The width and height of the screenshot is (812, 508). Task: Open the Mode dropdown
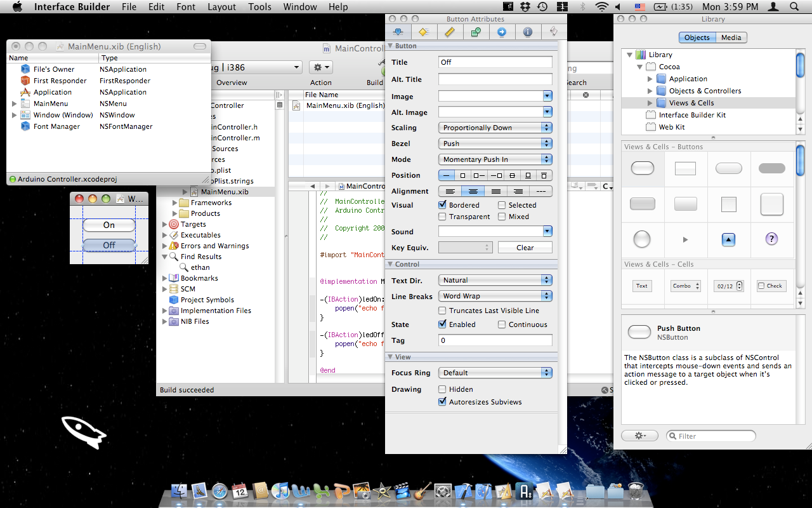tap(495, 159)
